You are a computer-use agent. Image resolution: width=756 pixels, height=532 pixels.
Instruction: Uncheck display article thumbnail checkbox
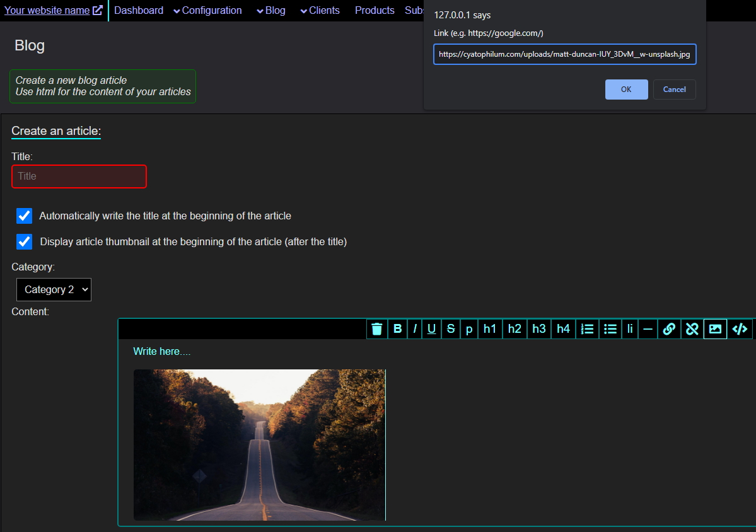point(25,241)
